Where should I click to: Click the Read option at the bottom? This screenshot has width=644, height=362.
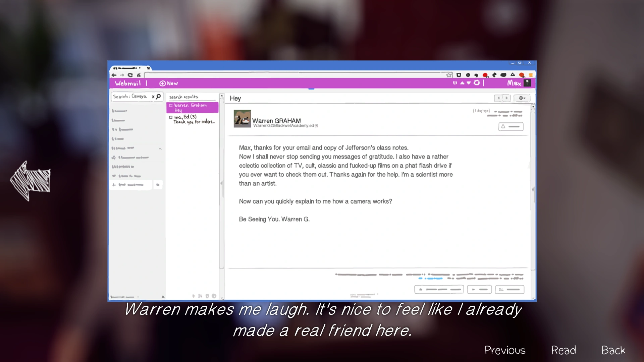563,350
